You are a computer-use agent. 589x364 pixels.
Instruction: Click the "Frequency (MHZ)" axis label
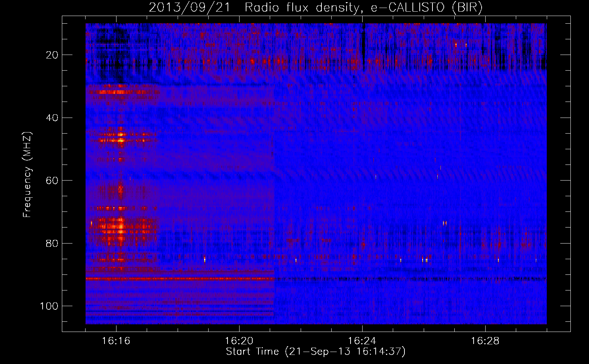(x=27, y=174)
